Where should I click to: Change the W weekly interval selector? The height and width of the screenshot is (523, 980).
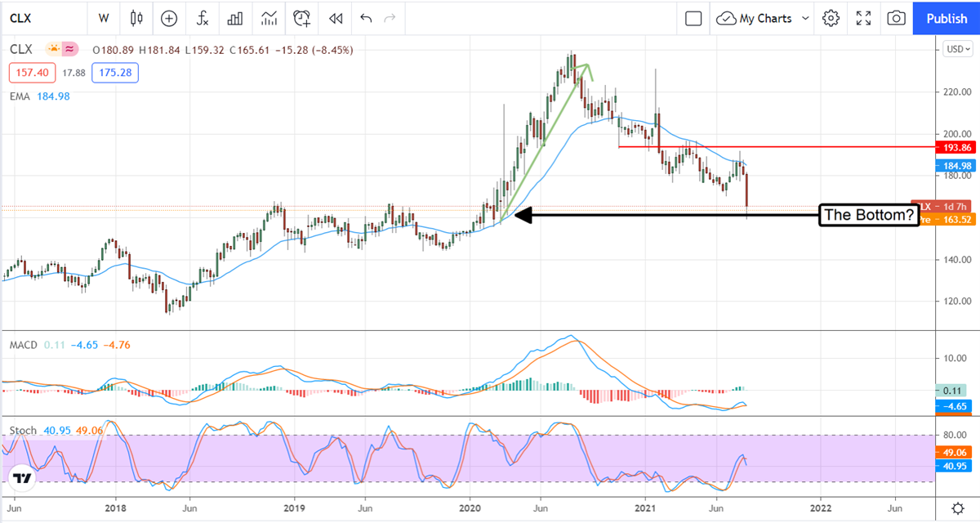[104, 18]
